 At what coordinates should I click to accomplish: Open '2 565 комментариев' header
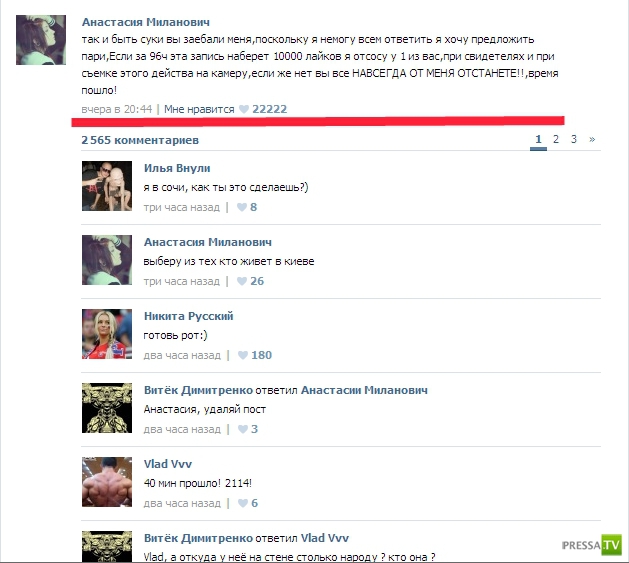(140, 140)
